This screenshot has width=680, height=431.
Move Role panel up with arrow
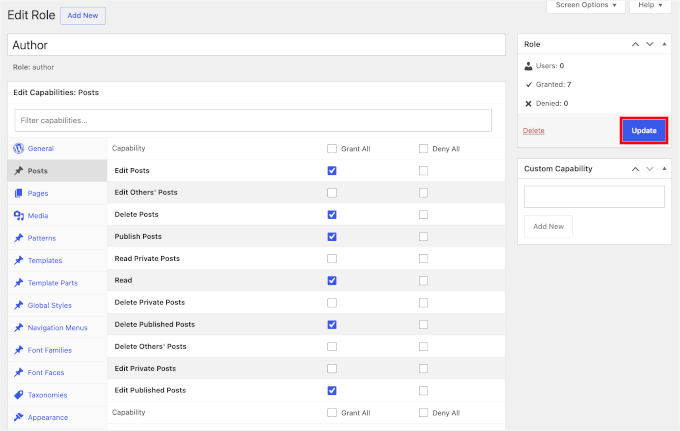(x=635, y=44)
